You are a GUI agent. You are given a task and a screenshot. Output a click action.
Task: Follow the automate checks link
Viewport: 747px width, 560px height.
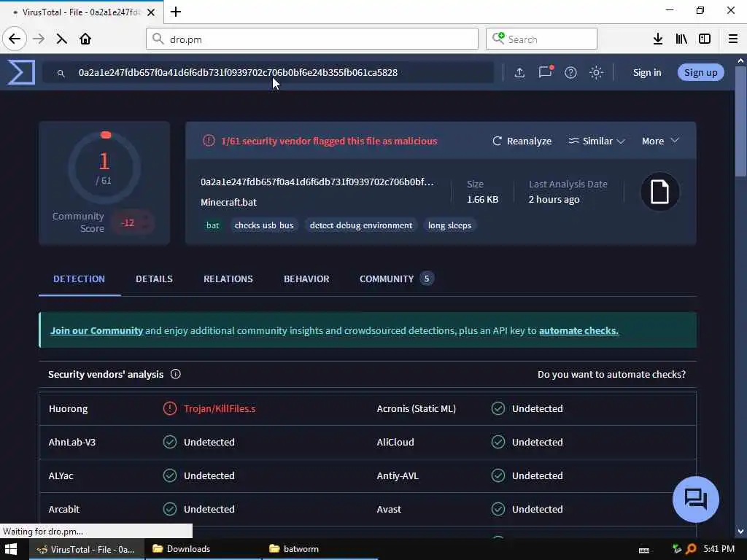click(578, 330)
